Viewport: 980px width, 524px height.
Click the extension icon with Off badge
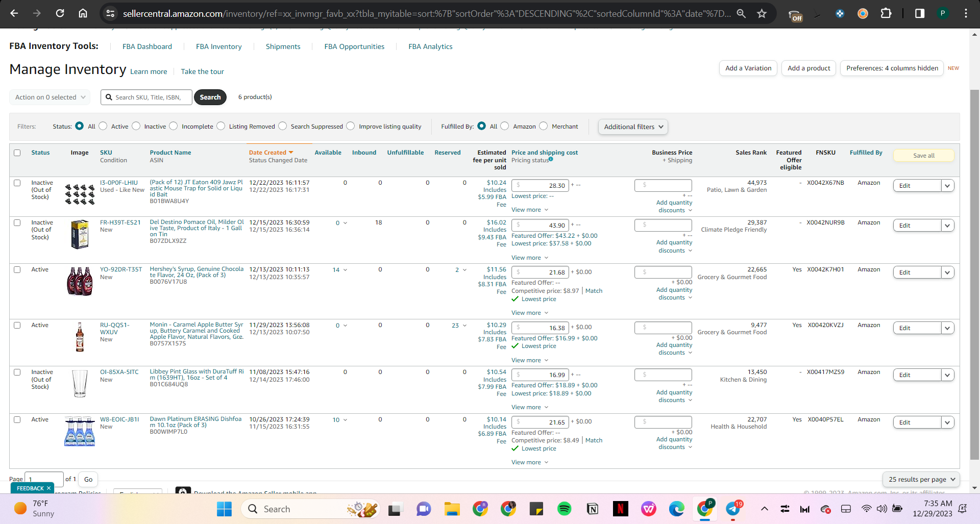pos(795,16)
